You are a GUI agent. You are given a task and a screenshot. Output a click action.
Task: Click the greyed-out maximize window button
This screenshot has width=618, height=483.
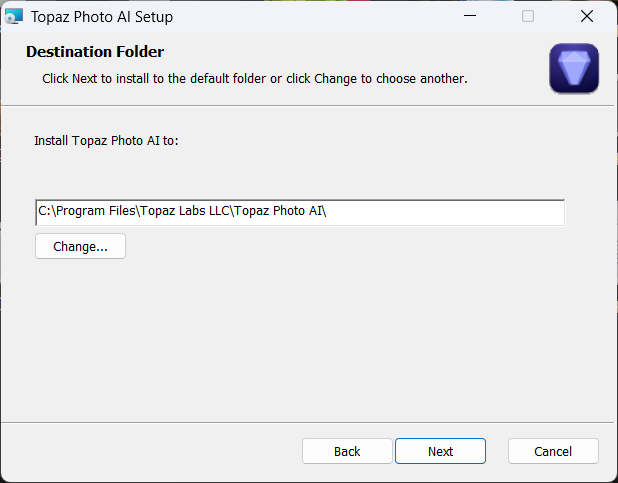coord(528,16)
